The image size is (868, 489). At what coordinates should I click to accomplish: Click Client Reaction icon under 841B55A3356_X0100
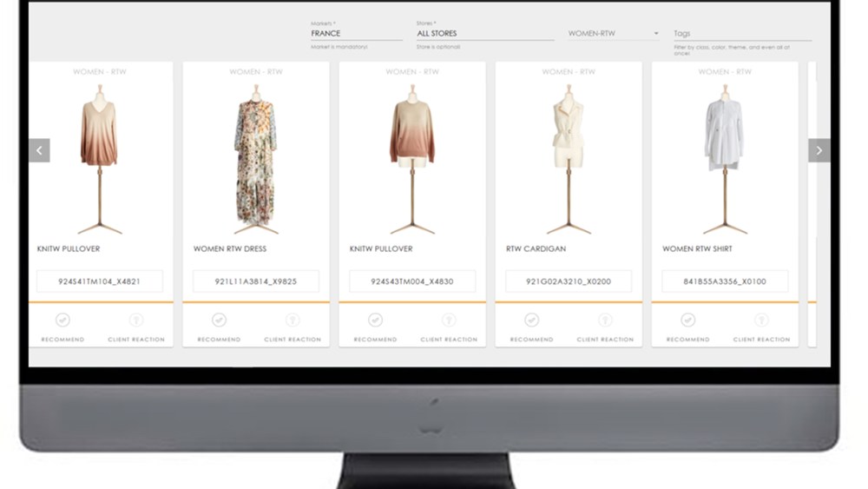[762, 320]
